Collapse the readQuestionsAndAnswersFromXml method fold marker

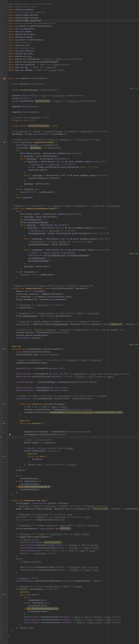click(x=7, y=208)
